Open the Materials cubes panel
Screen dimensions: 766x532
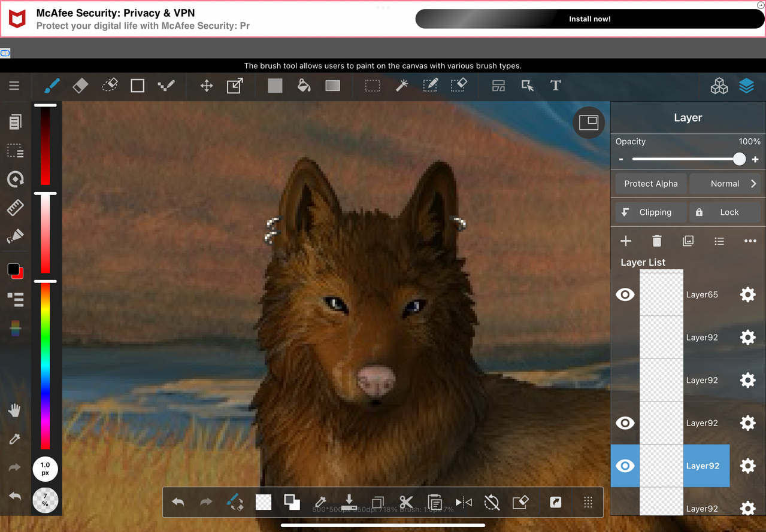[x=719, y=86]
